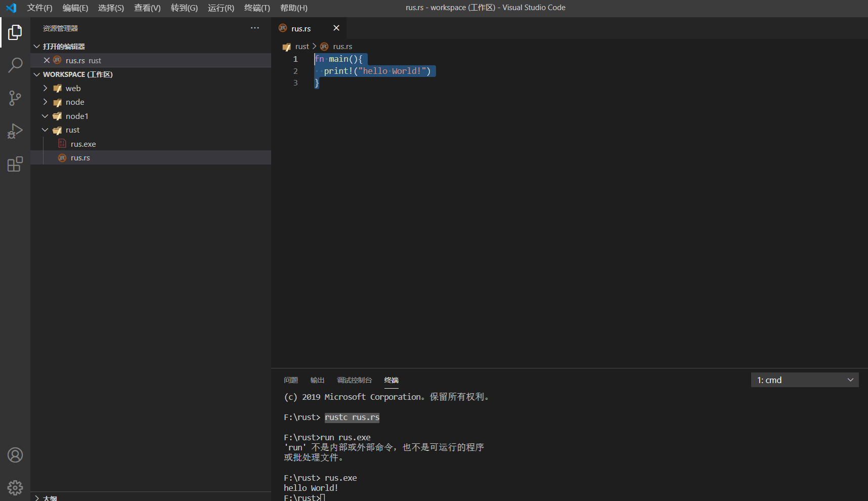The image size is (868, 501).
Task: Open the 终端(T) menu
Action: tap(256, 8)
